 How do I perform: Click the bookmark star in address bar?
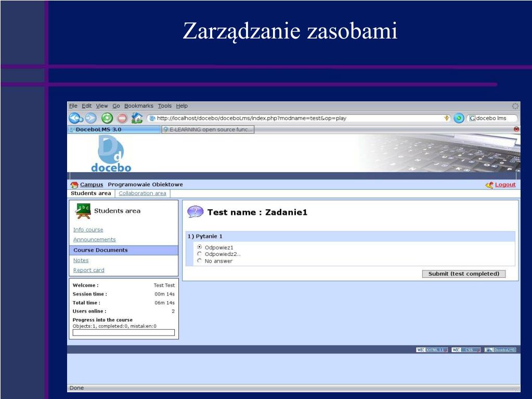[x=447, y=118]
